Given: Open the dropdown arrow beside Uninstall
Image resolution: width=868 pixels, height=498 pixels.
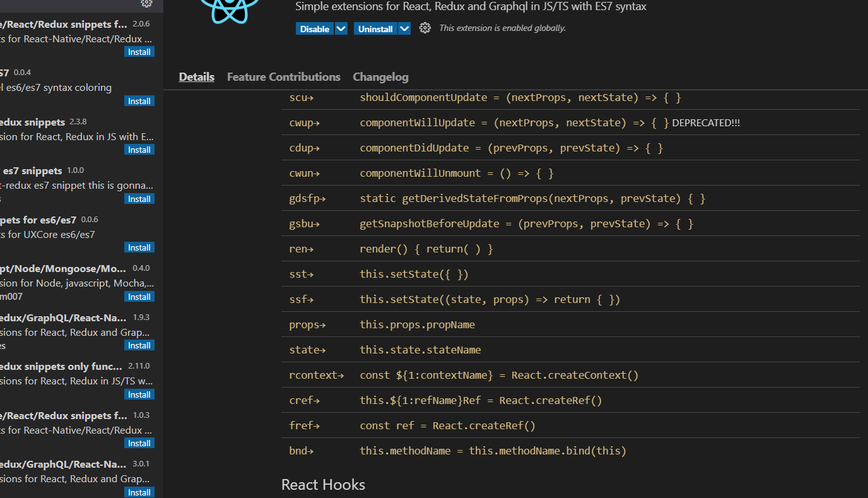Looking at the screenshot, I should tap(404, 29).
